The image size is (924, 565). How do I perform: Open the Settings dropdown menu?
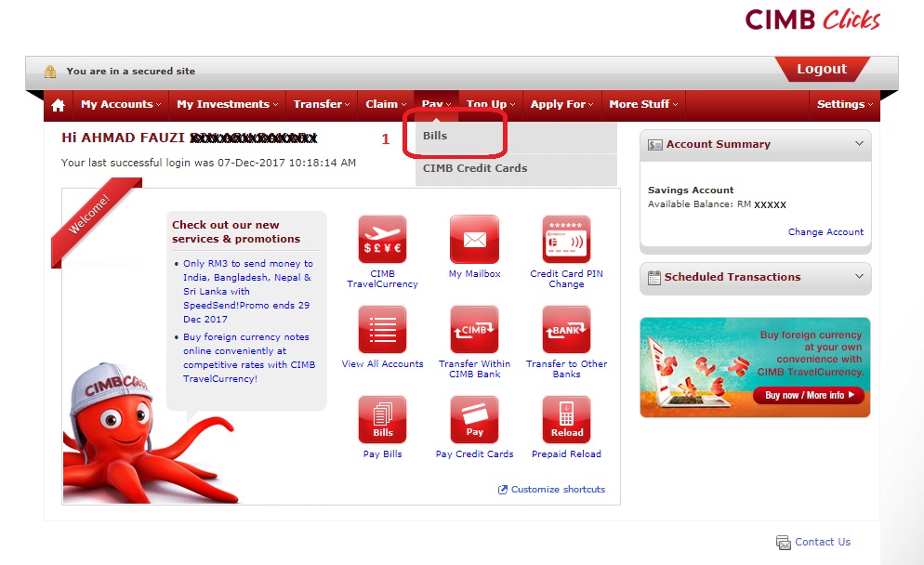point(844,104)
